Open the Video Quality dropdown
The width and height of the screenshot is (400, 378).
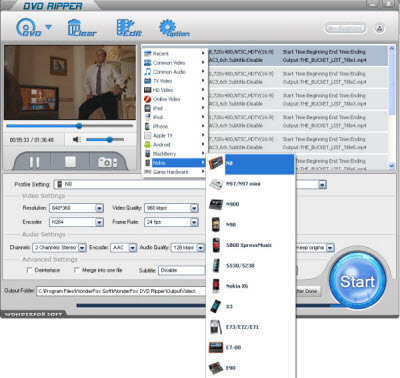click(171, 208)
